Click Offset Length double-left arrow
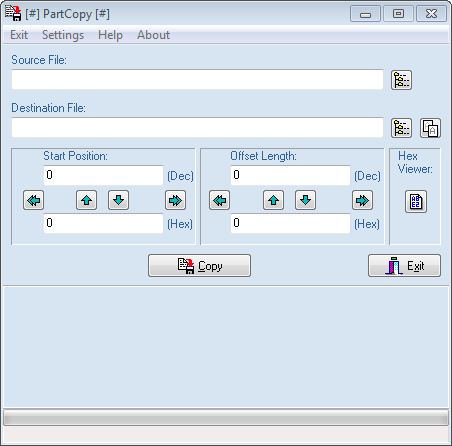The width and height of the screenshot is (452, 446). point(219,200)
